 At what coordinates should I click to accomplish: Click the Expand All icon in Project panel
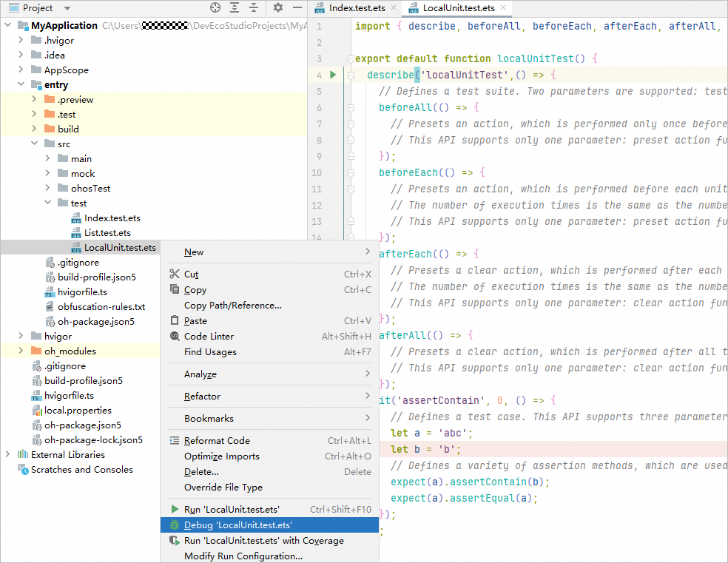point(235,8)
